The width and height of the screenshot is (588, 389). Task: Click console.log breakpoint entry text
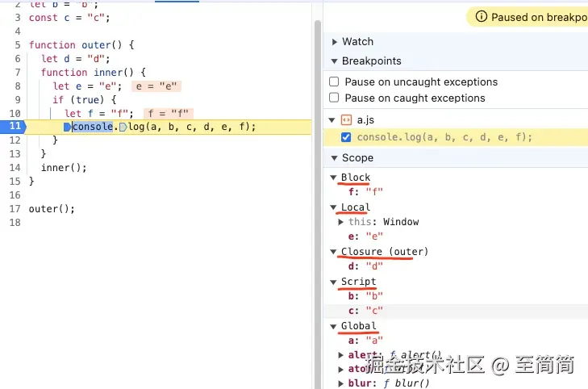[444, 137]
